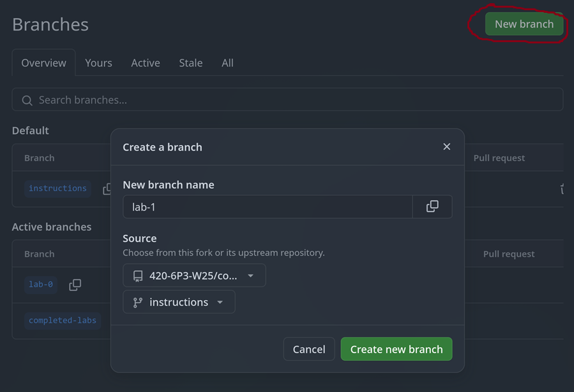Viewport: 574px width, 392px height.
Task: Open the instructions default branch link
Action: click(57, 188)
